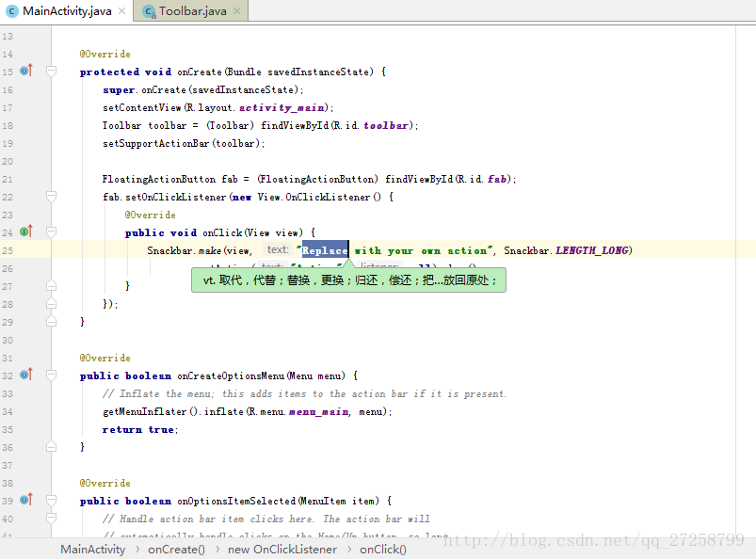Switch to the MainActivity.java tab
Screen dimensions: 756x559
[67, 10]
